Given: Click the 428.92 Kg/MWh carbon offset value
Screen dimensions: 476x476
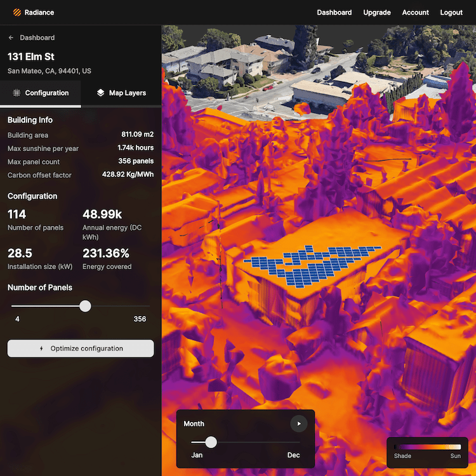Looking at the screenshot, I should point(128,175).
